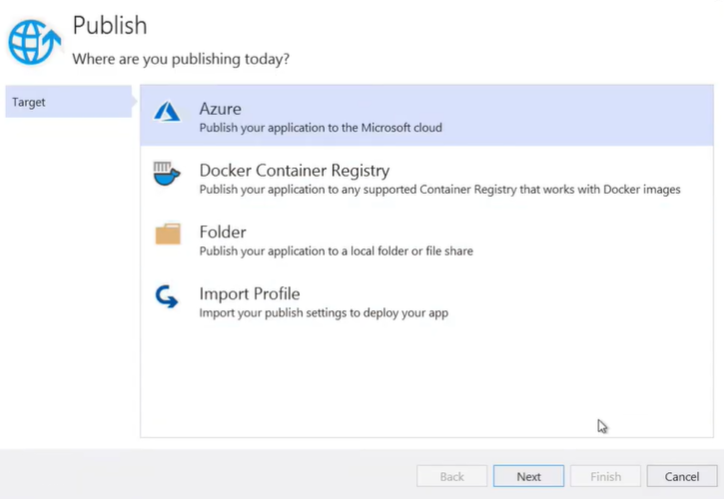Screen dimensions: 724x499
Task: Choose Docker Container Registry title
Action: coord(295,171)
